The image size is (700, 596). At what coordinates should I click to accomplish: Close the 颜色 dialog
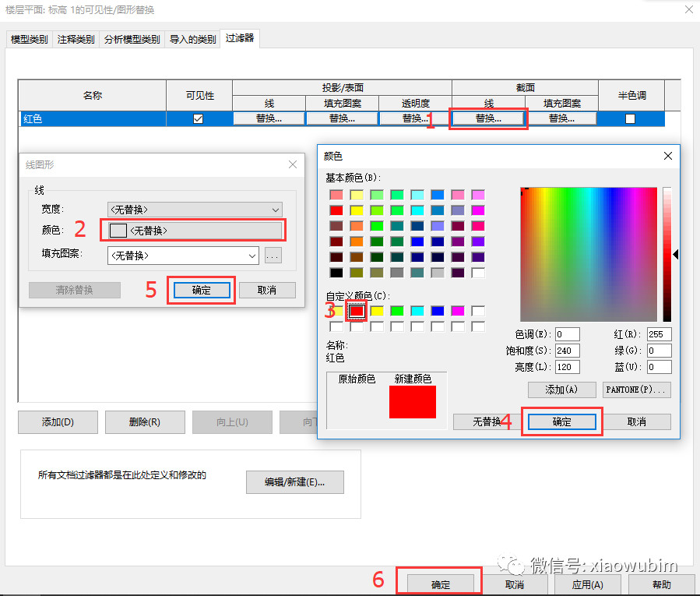point(668,156)
